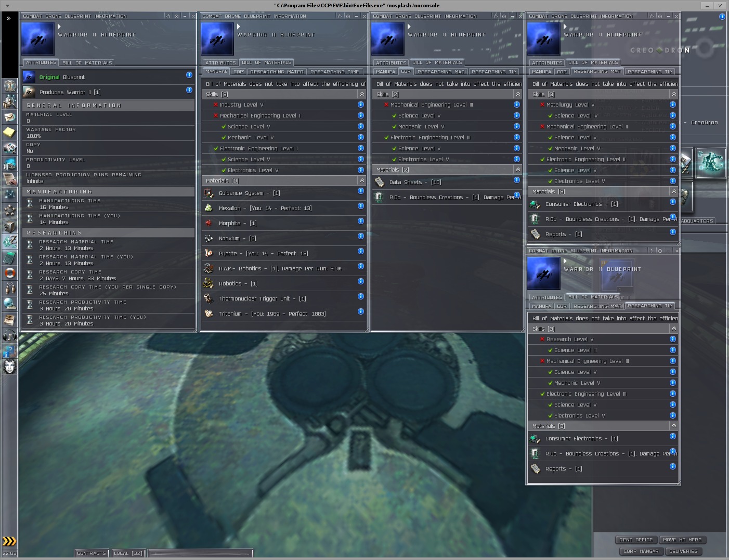Open the Deliveries hangar
729x560 pixels.
point(684,551)
